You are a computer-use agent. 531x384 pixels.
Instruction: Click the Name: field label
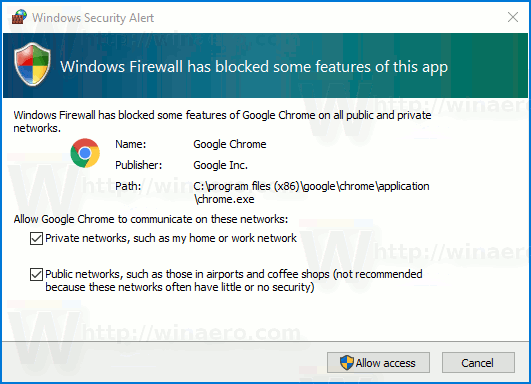[x=131, y=144]
